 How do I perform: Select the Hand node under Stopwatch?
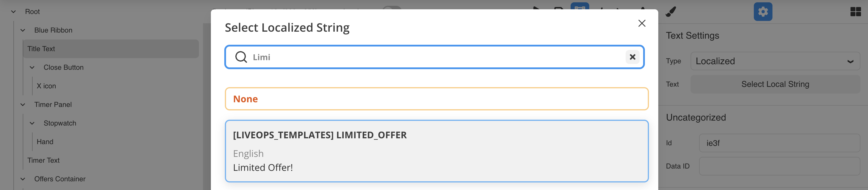[45, 141]
